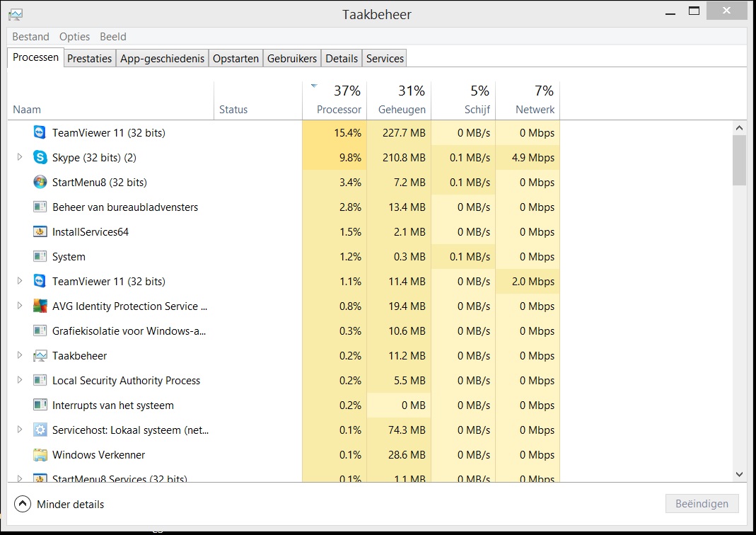Switch to the Prestaties tab
Viewport: 756px width, 535px height.
90,58
